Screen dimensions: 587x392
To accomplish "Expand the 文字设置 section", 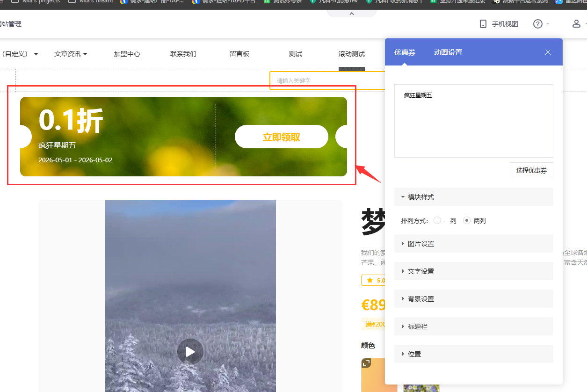I will (473, 271).
